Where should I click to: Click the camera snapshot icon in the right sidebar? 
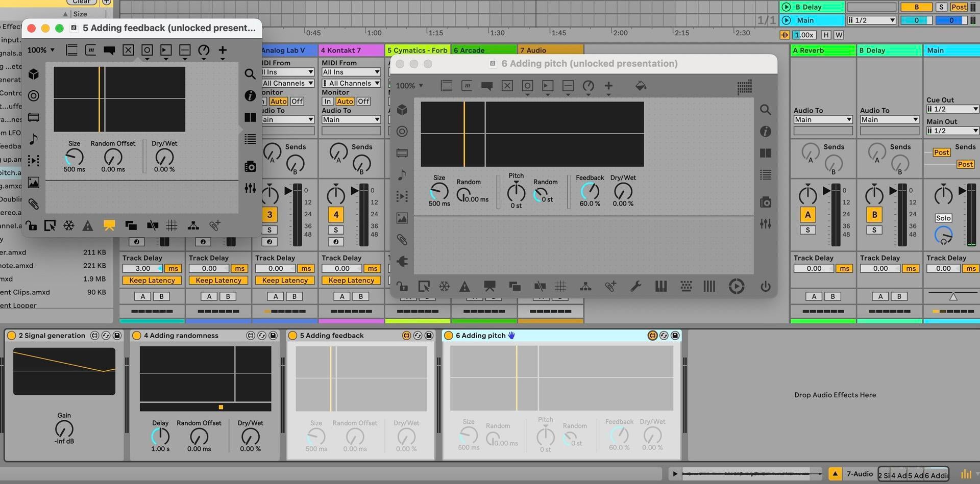(x=765, y=202)
